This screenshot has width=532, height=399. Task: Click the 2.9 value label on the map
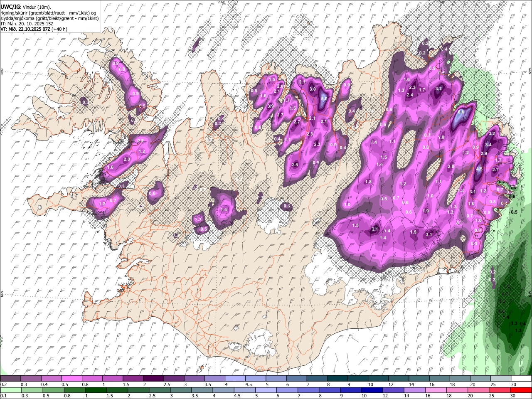click(484, 153)
